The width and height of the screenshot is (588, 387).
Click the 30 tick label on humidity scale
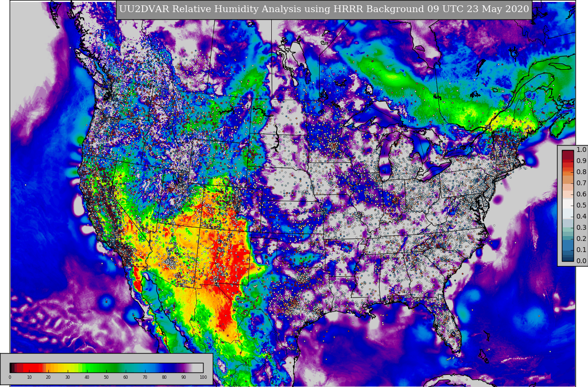(68, 377)
